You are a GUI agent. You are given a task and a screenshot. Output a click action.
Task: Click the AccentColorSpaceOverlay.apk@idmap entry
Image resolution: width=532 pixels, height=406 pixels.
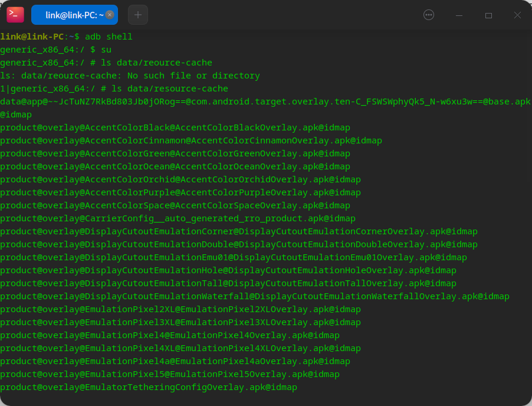pos(175,205)
